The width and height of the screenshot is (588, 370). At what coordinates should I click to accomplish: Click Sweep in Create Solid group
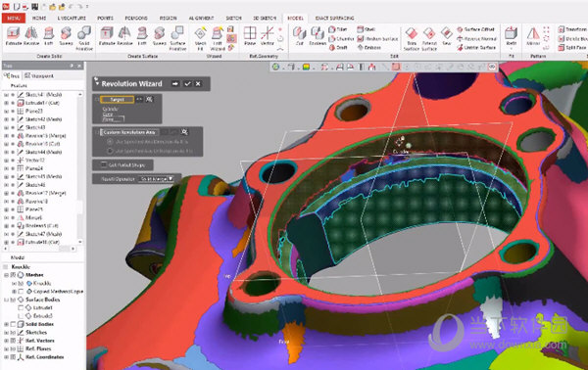66,36
